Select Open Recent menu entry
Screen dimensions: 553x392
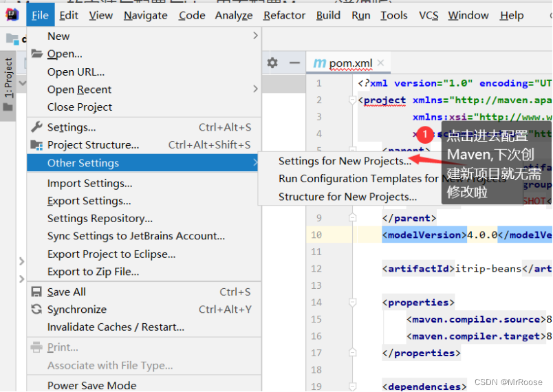144,89
